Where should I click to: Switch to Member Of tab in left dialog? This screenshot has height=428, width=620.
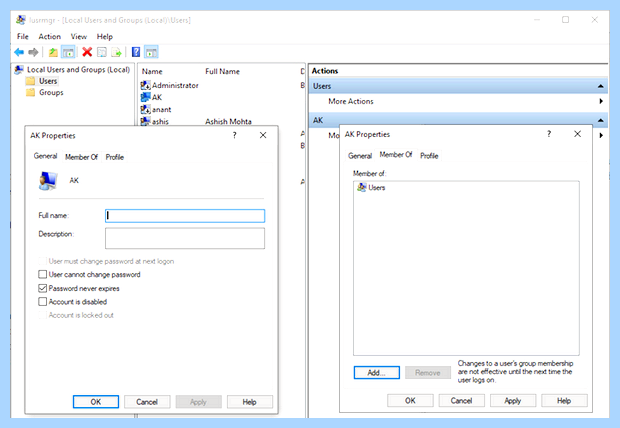[81, 157]
